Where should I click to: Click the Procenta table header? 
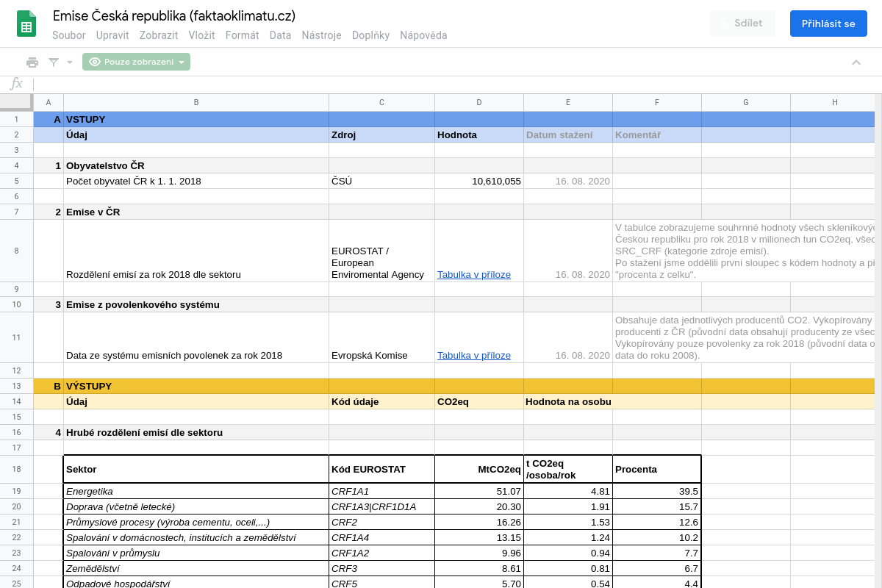click(x=657, y=469)
